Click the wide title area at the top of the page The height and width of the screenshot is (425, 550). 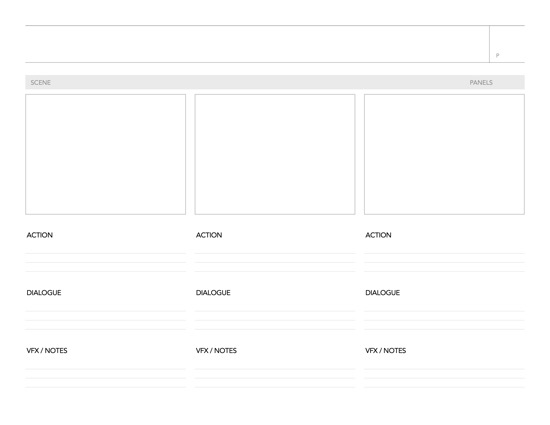pyautogui.click(x=257, y=44)
